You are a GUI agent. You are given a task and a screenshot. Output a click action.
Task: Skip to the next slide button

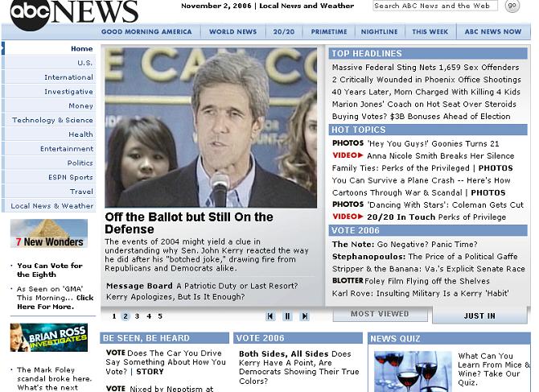(x=305, y=316)
